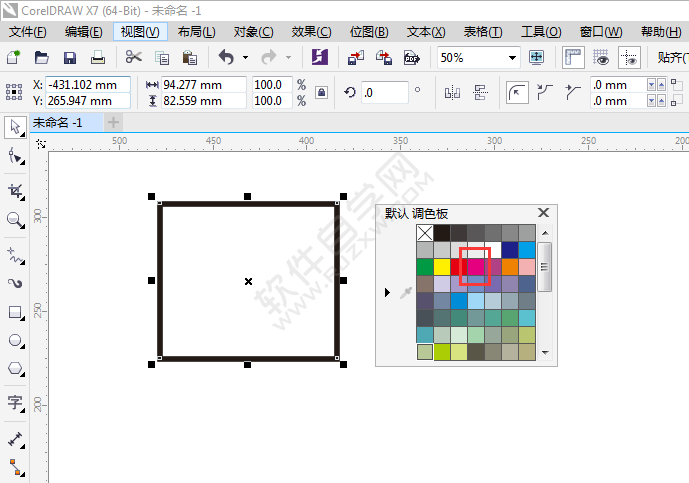Click the Save floppy disk icon

click(x=70, y=58)
